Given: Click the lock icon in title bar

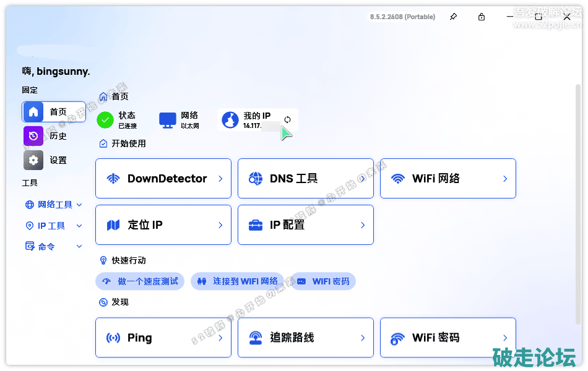Looking at the screenshot, I should click(x=482, y=17).
